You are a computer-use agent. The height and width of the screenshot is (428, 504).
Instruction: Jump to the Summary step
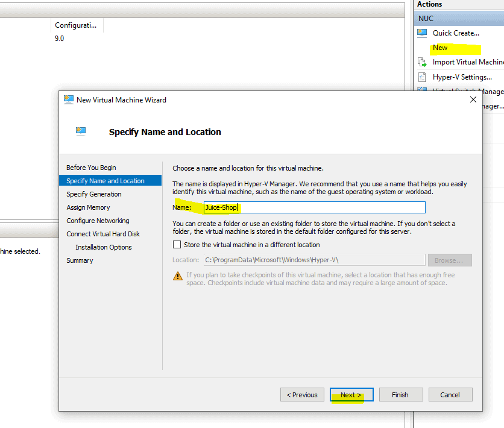tap(80, 260)
